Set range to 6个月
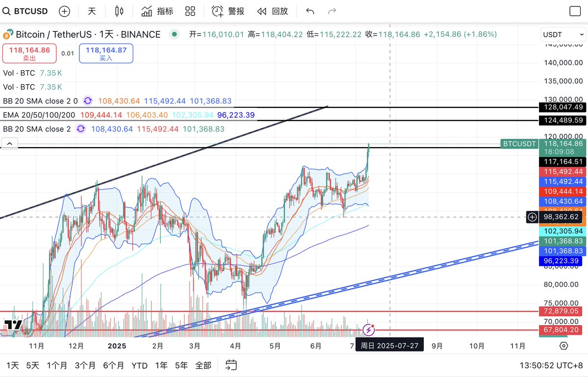The height and width of the screenshot is (377, 588). tap(113, 365)
